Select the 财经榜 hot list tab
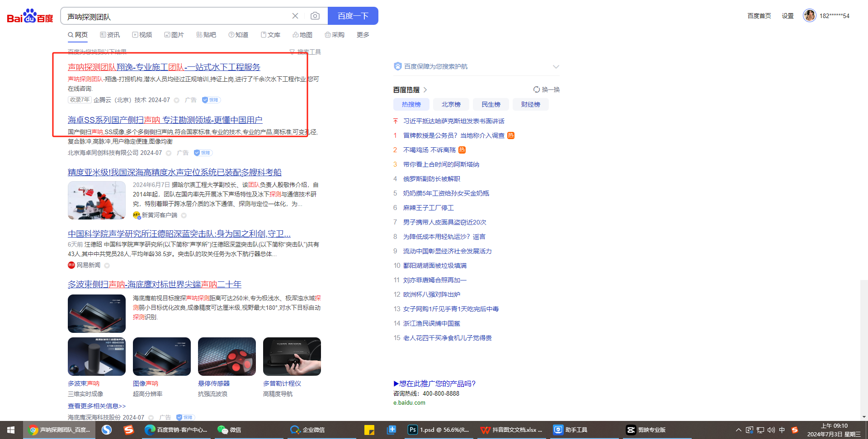This screenshot has height=439, width=868. pos(530,104)
